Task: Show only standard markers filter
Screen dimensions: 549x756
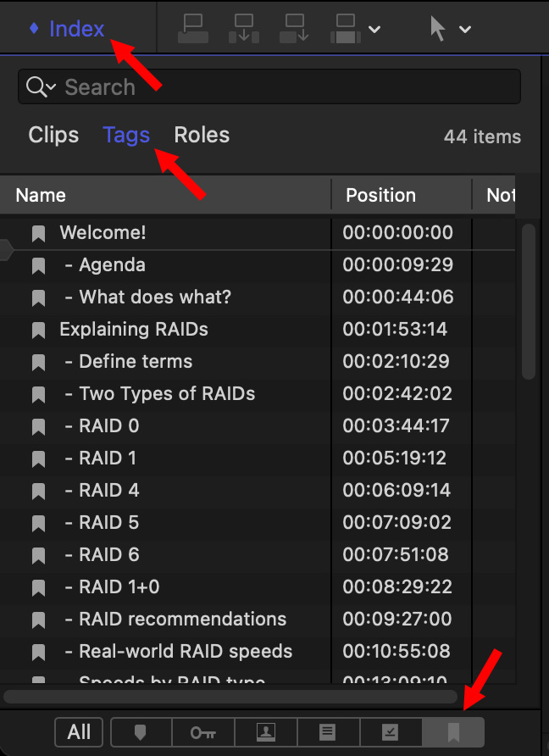Action: coord(141,732)
